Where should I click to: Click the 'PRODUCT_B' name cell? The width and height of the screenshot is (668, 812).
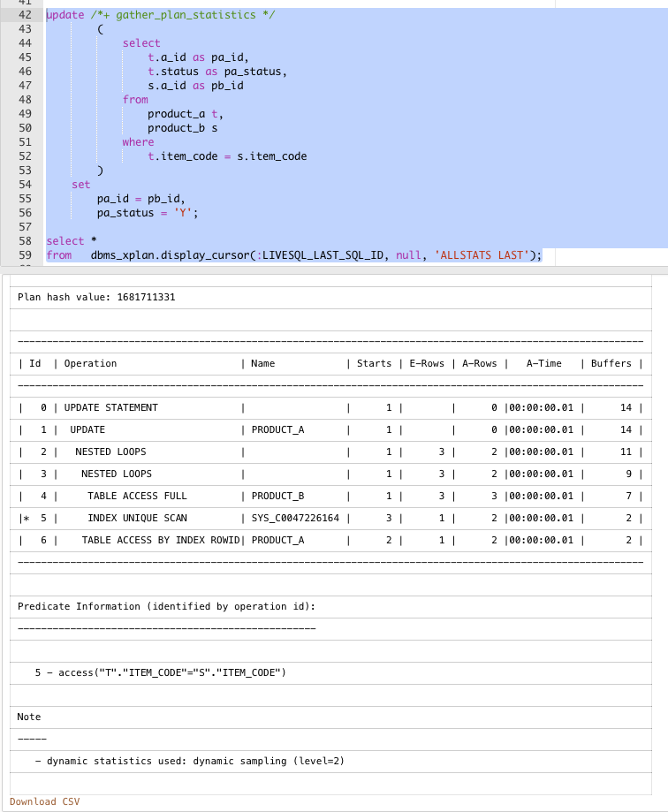tap(278, 496)
